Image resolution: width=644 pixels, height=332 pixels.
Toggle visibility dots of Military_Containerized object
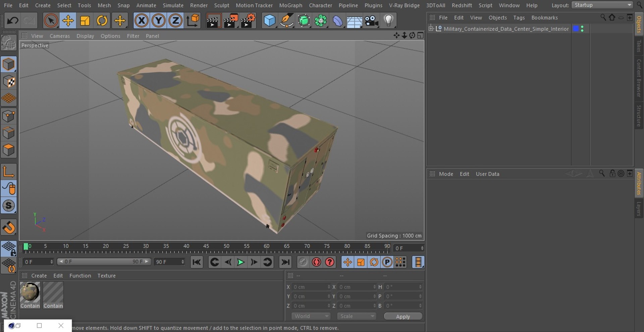point(582,29)
